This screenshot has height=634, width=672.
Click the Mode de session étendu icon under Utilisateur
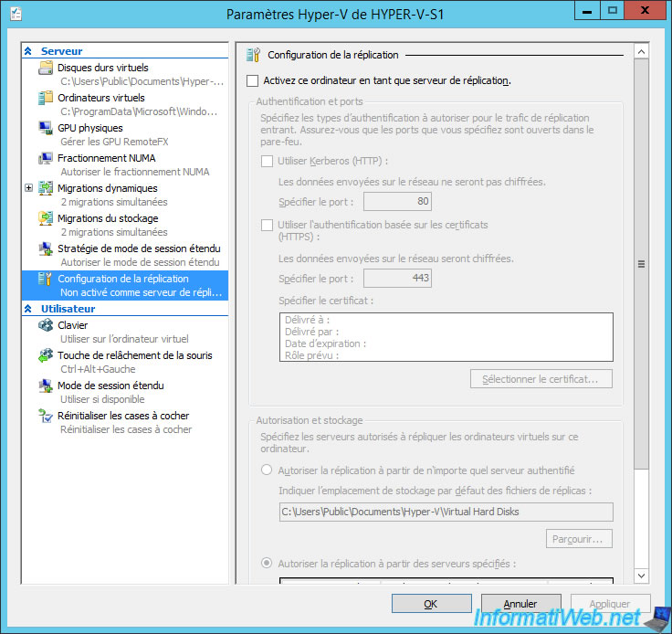[x=46, y=386]
